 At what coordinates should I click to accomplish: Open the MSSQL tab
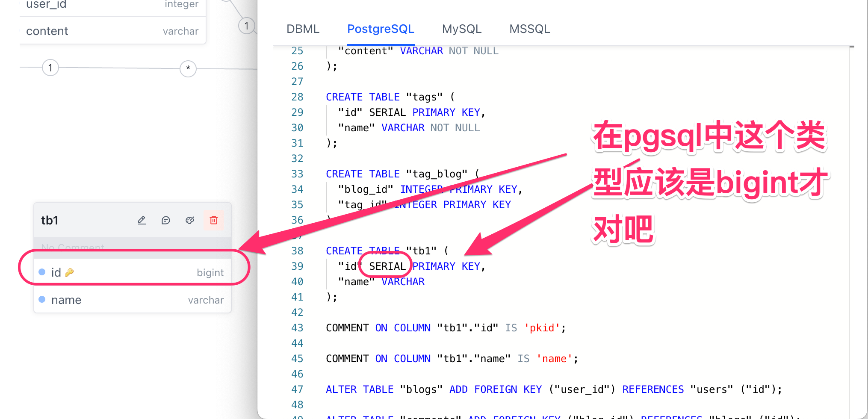pyautogui.click(x=529, y=29)
